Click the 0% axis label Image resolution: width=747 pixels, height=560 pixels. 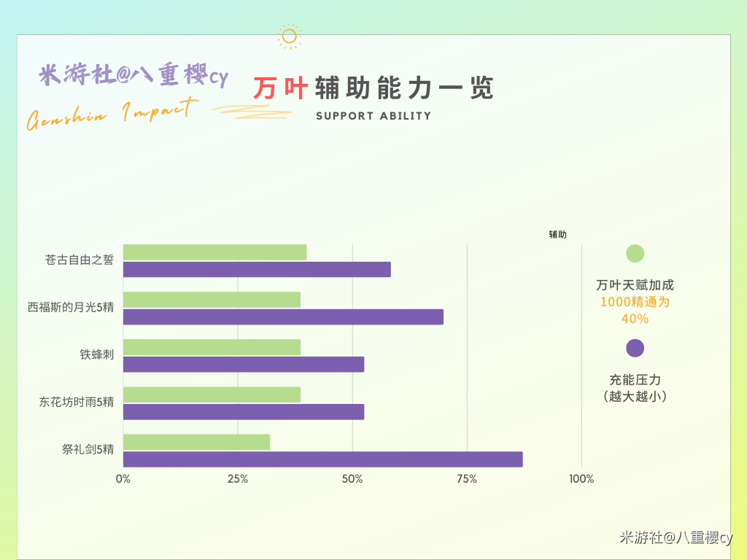pos(123,479)
